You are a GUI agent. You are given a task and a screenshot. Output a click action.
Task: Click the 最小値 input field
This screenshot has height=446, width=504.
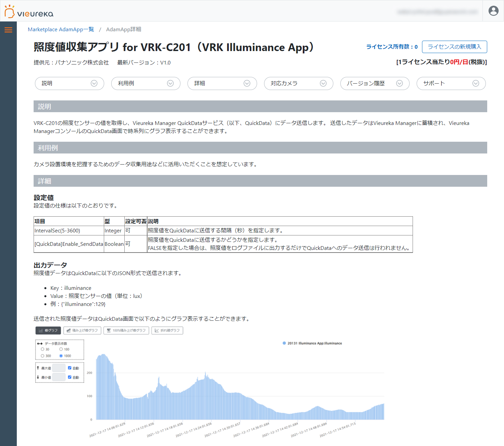tap(59, 377)
